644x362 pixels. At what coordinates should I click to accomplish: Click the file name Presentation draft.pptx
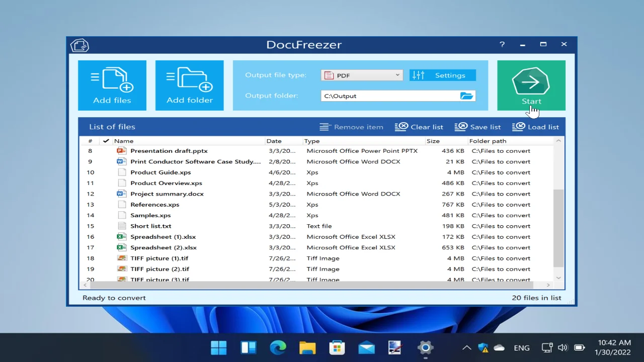[x=169, y=151]
